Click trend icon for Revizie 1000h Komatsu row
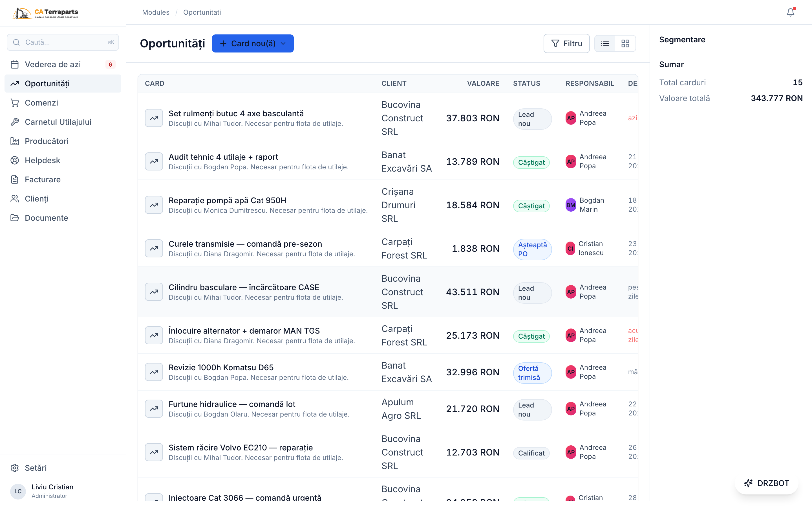Viewport: 812px width, 508px height. (x=154, y=372)
